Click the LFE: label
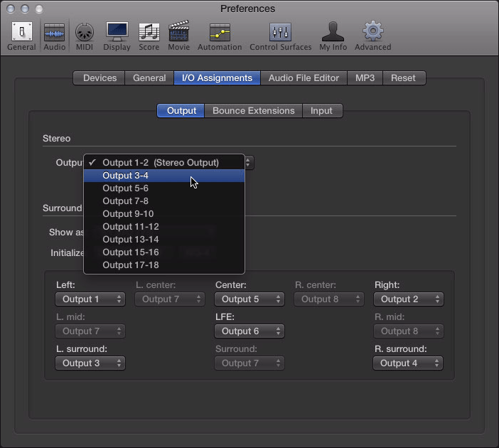 coord(225,317)
